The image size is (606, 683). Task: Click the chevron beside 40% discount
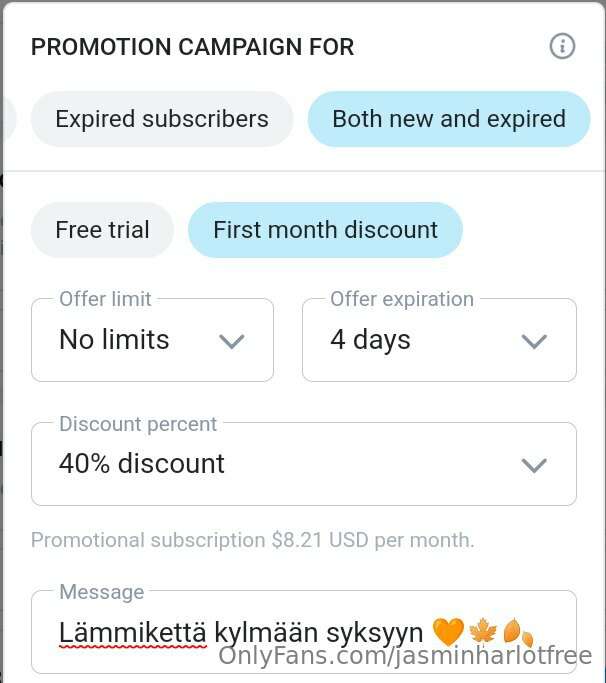(x=534, y=465)
